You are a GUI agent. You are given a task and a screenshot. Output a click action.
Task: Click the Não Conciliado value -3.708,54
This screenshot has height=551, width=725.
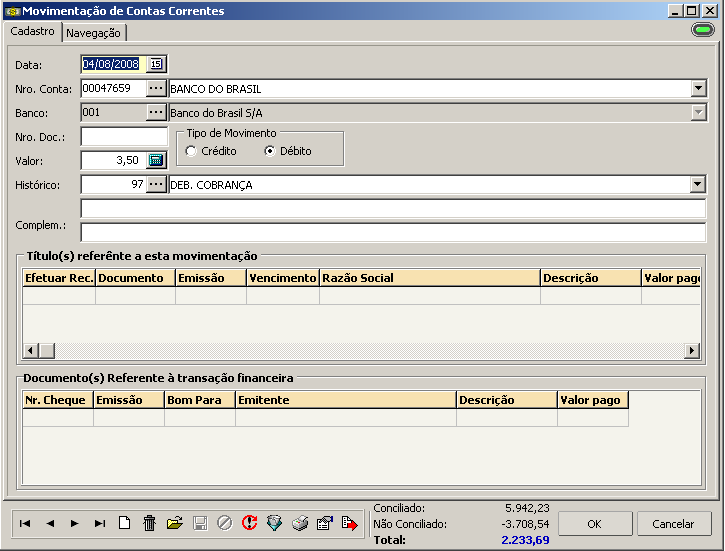525,524
